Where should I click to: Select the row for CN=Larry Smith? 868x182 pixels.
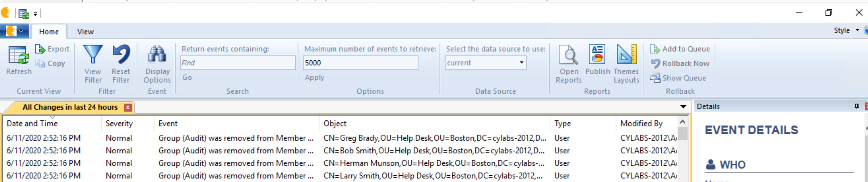click(340, 176)
